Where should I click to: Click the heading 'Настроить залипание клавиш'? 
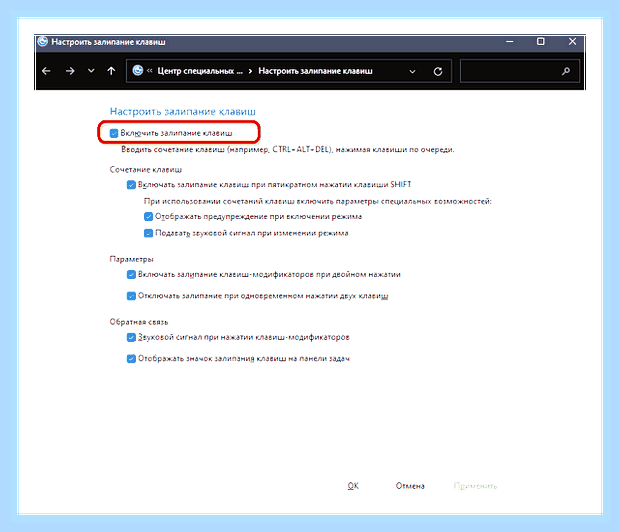[183, 112]
